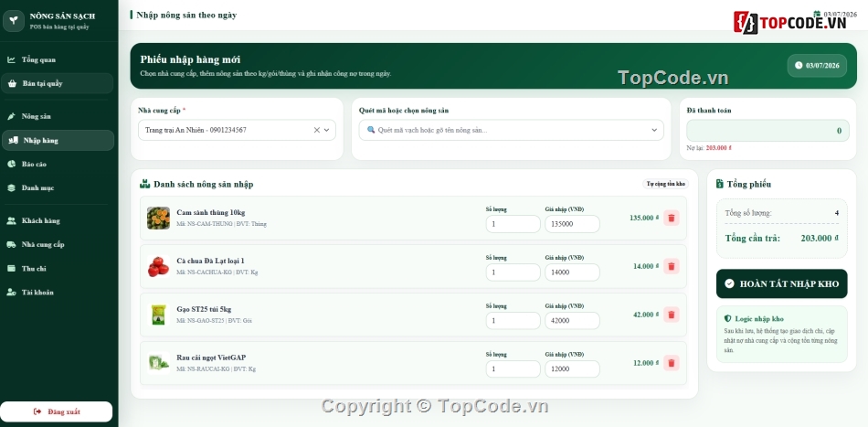Click the shield icon beside Logic nhập kho

pos(727,318)
